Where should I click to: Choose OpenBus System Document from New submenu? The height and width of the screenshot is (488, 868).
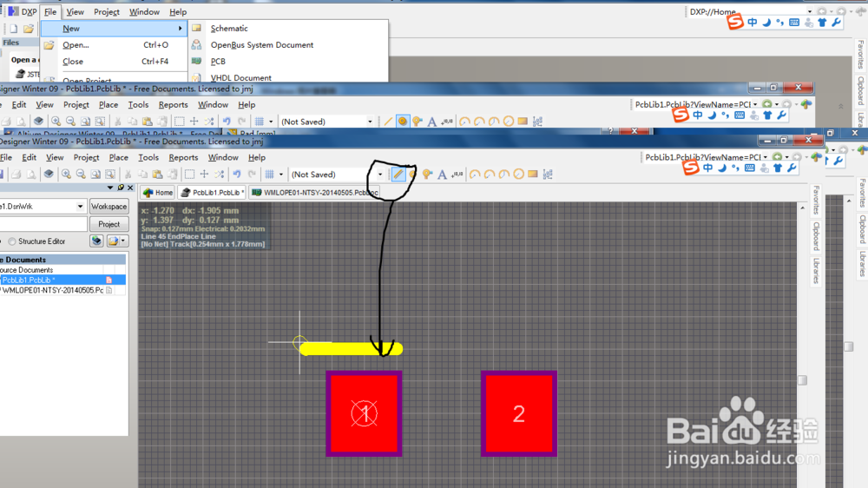point(262,45)
